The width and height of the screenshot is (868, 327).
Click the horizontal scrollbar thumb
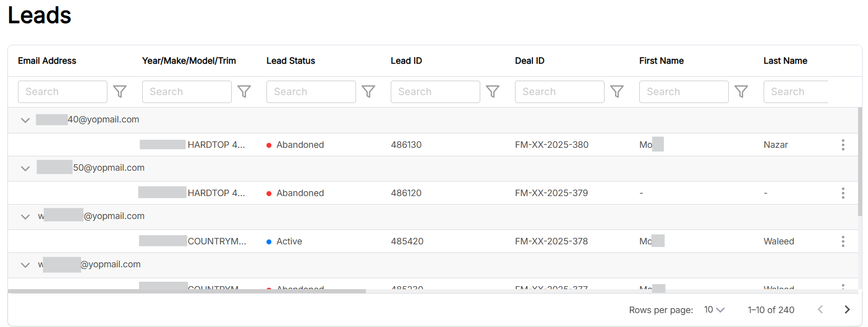187,291
